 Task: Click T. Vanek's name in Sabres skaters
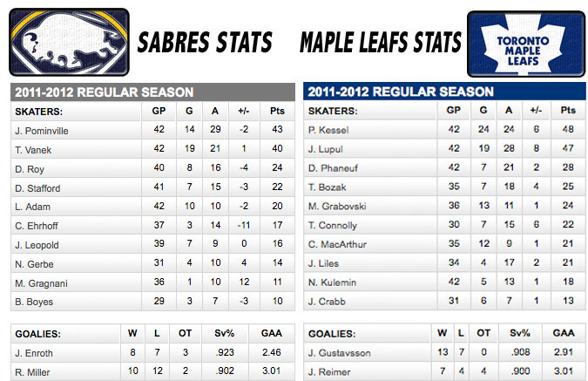[35, 149]
